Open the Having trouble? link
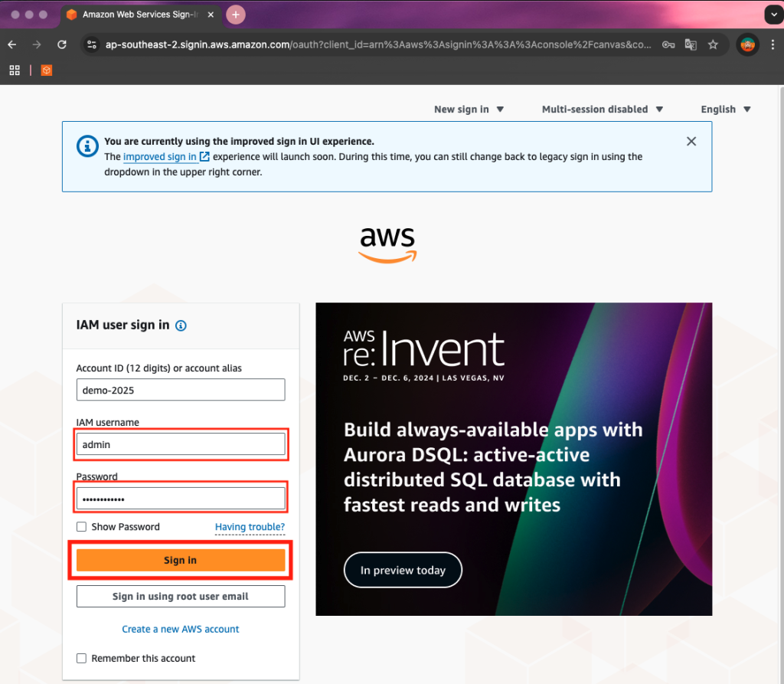This screenshot has width=784, height=684. coord(250,526)
